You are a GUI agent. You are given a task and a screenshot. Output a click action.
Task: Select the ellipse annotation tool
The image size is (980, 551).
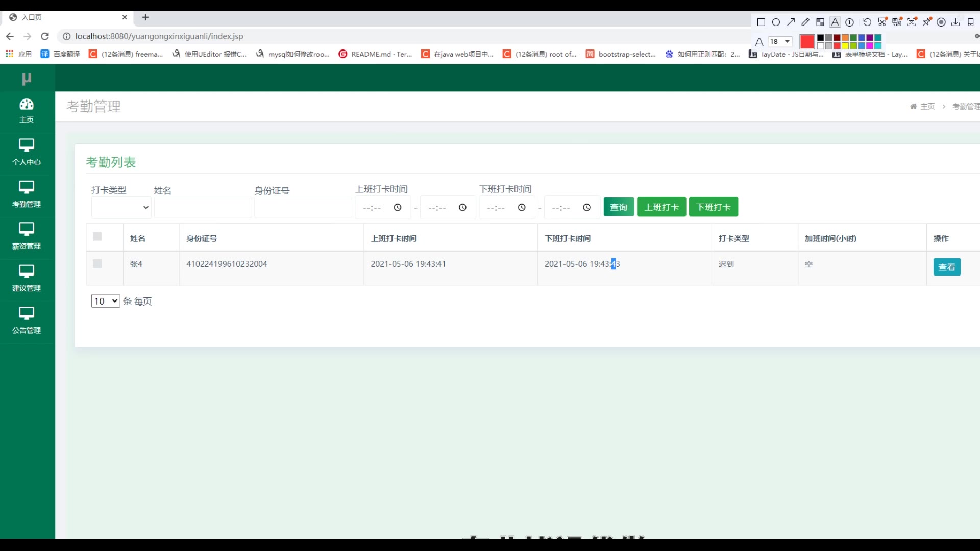click(776, 22)
